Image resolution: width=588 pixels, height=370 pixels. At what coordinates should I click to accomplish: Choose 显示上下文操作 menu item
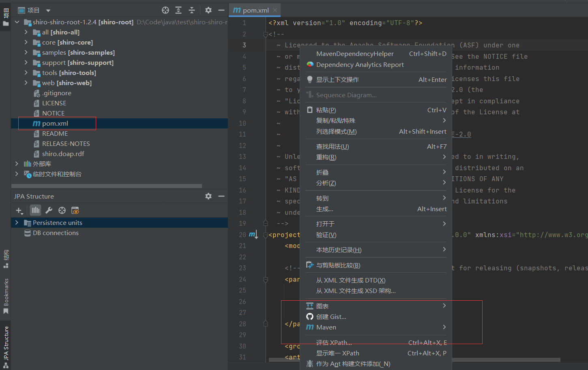[376, 79]
